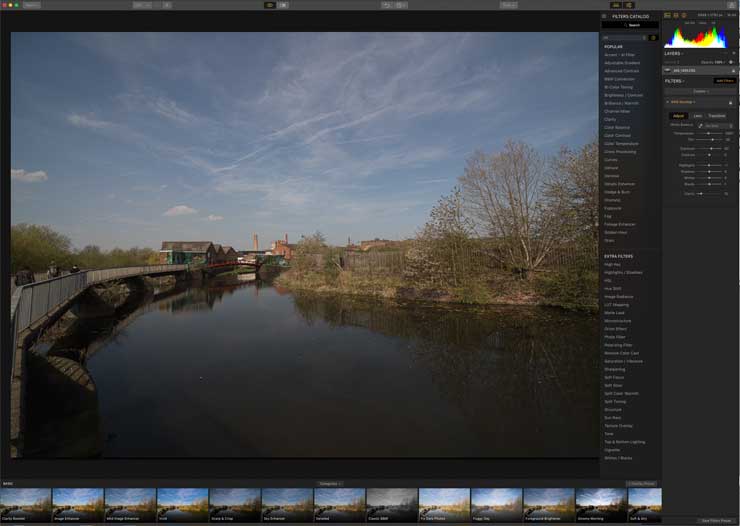This screenshot has width=740, height=526.
Task: Select Golden Hour filter
Action: [616, 233]
